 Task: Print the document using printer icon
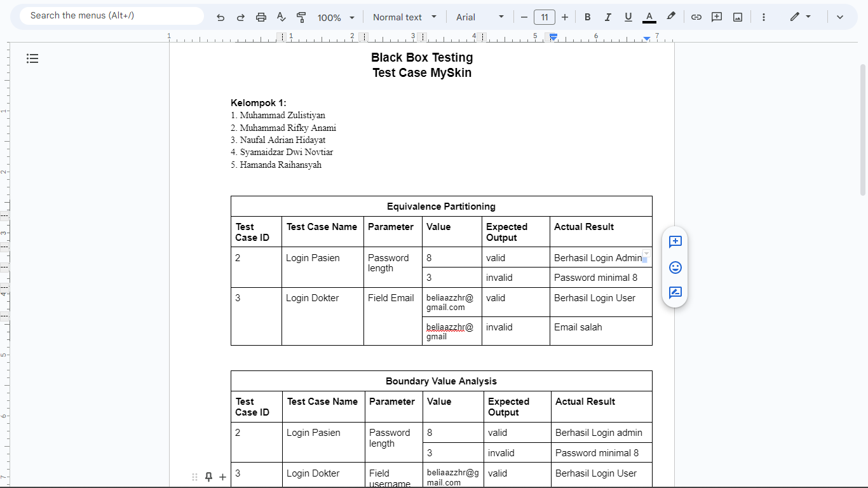261,17
